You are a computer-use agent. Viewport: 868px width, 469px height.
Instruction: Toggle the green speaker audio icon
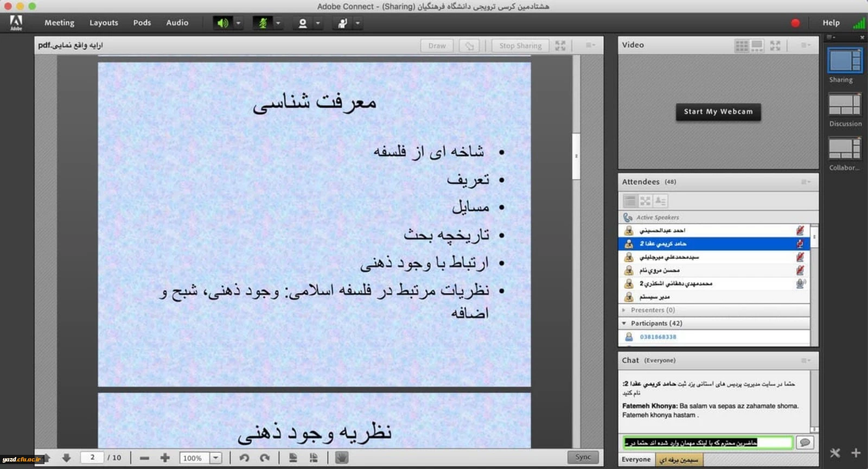[x=222, y=23]
